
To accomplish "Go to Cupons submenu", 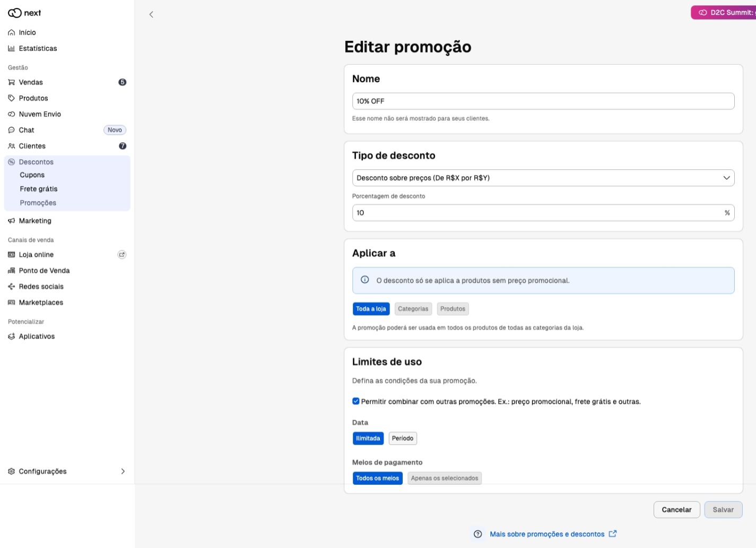I will click(32, 175).
